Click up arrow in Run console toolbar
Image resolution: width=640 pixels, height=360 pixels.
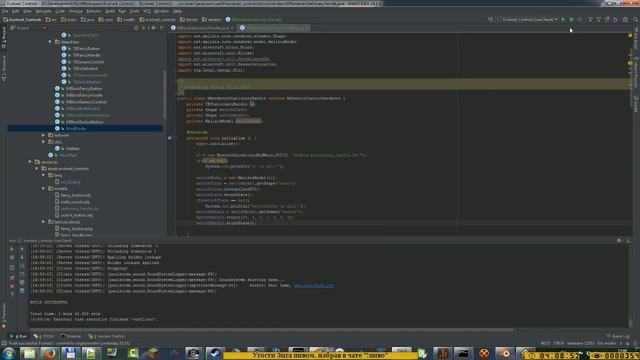coord(22,249)
